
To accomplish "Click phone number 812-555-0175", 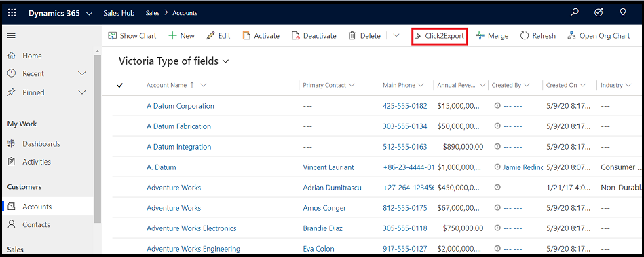I will tap(405, 208).
